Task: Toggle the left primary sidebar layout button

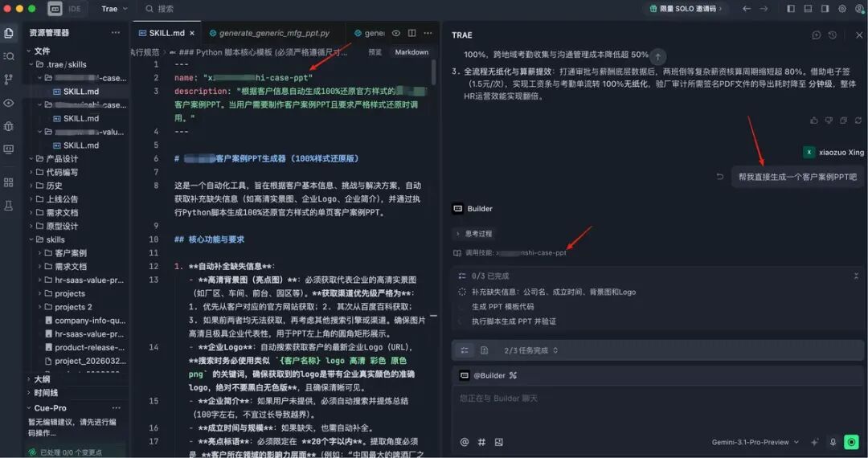Action: point(791,9)
